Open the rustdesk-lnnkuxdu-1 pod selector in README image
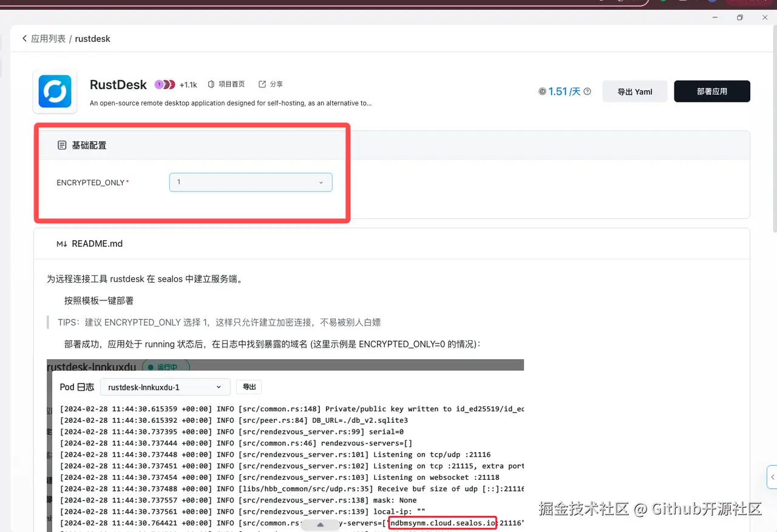Screen dimensions: 777x532 tap(165, 387)
